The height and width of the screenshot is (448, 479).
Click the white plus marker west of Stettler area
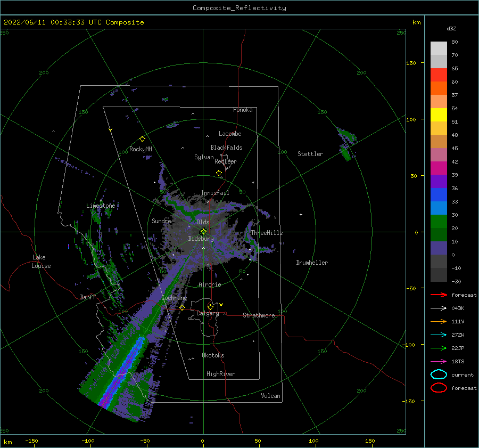coord(301,214)
